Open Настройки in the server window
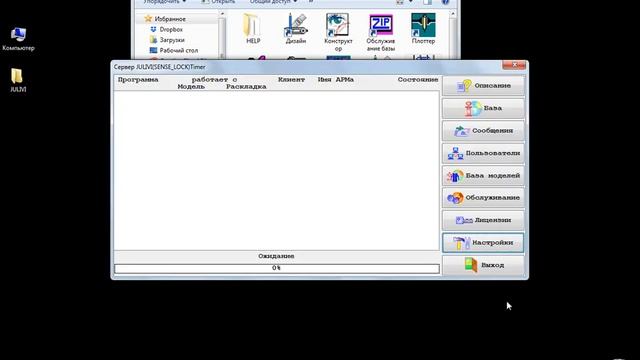This screenshot has height=360, width=640. point(483,242)
